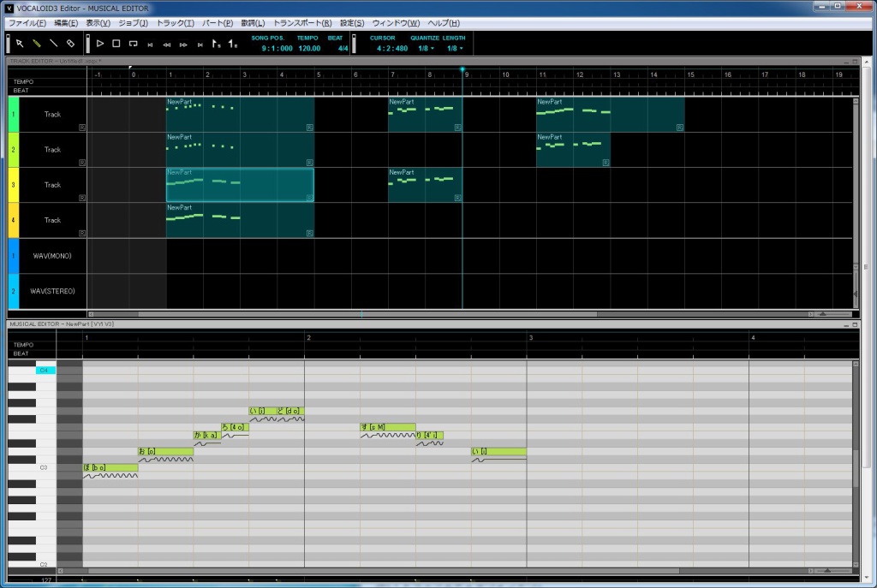Select the NewPart at bar 7 on track 3
Viewport: 877px width, 588px height.
pos(425,185)
